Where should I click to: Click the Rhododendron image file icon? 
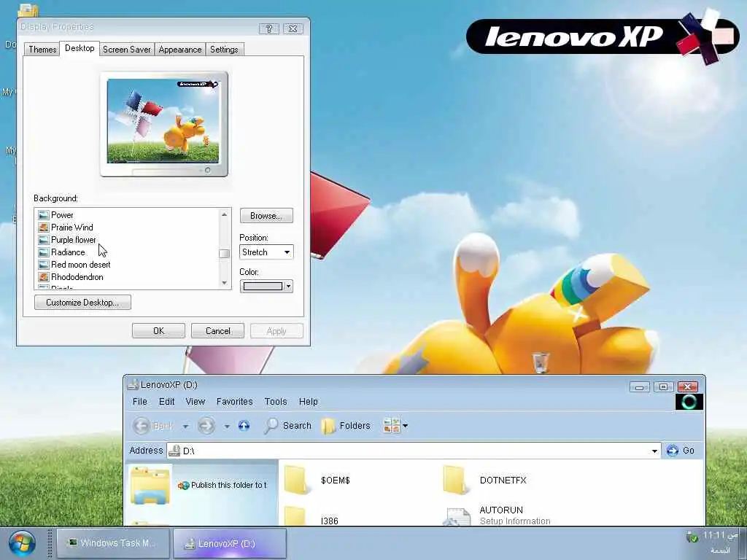[44, 277]
